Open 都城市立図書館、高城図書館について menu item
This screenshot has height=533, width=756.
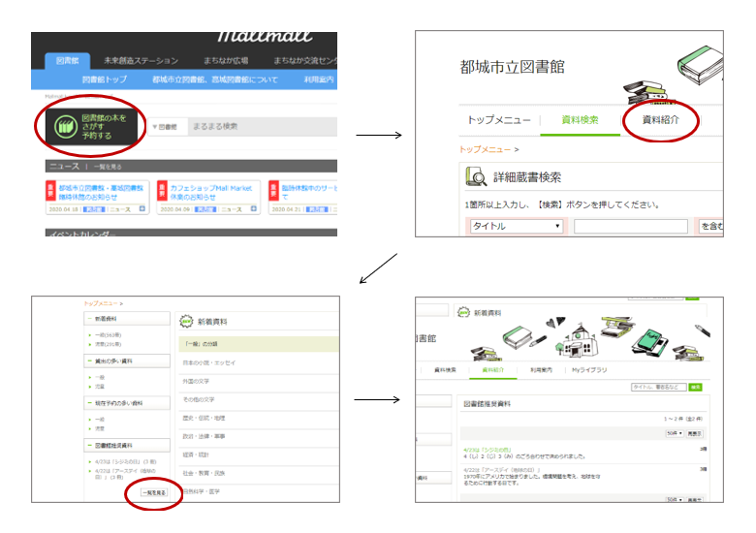[215, 79]
